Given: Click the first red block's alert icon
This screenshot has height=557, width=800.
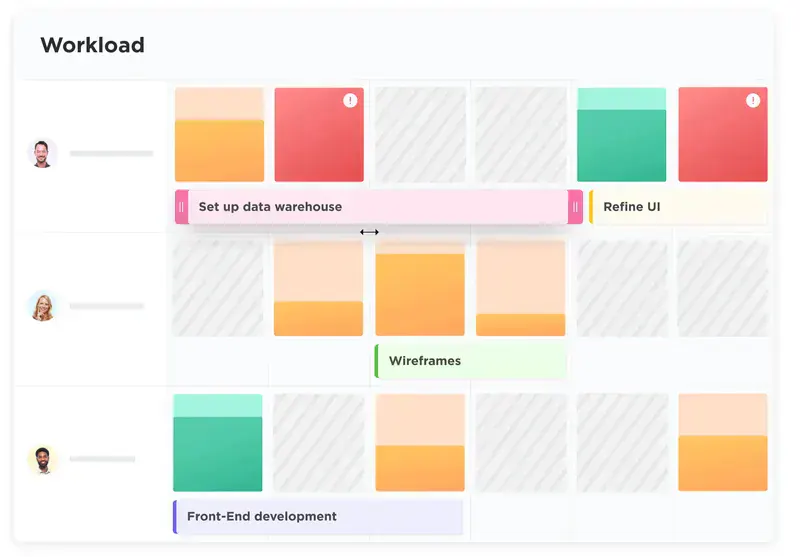Looking at the screenshot, I should tap(350, 100).
